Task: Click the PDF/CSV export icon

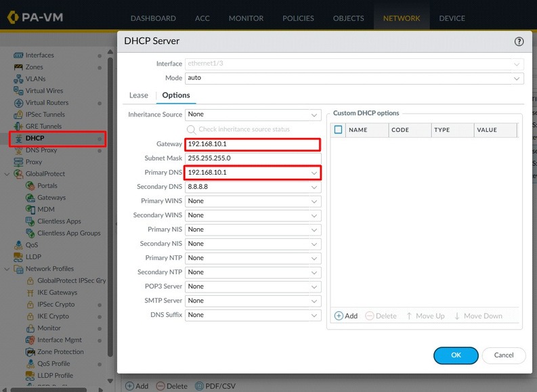Action: (199, 386)
